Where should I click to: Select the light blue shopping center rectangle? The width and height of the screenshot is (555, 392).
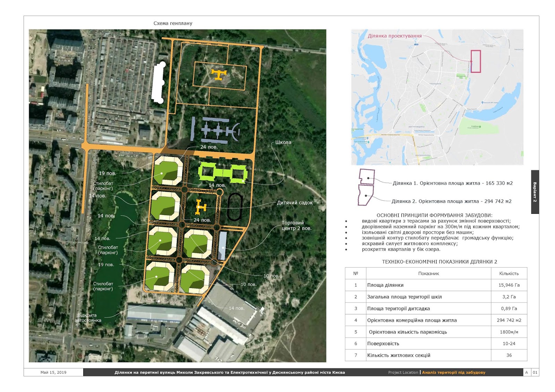tap(222, 246)
